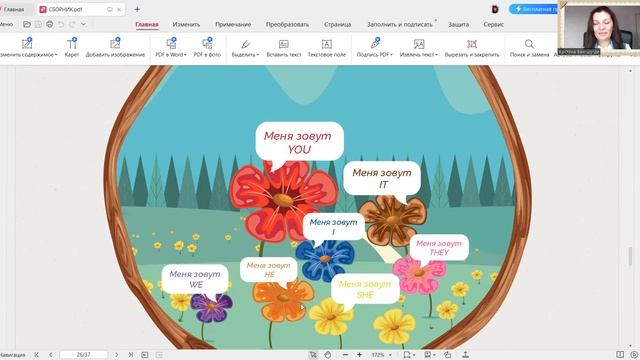
Task: Toggle the reading mode book icon
Action: (x=620, y=354)
